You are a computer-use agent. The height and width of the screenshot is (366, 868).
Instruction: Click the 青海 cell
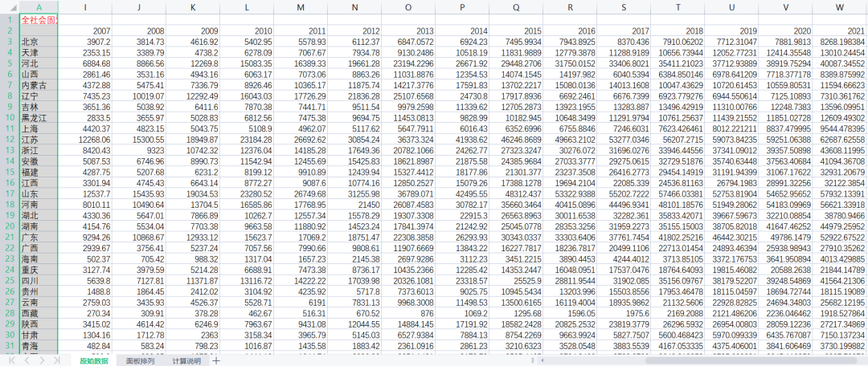[39, 346]
